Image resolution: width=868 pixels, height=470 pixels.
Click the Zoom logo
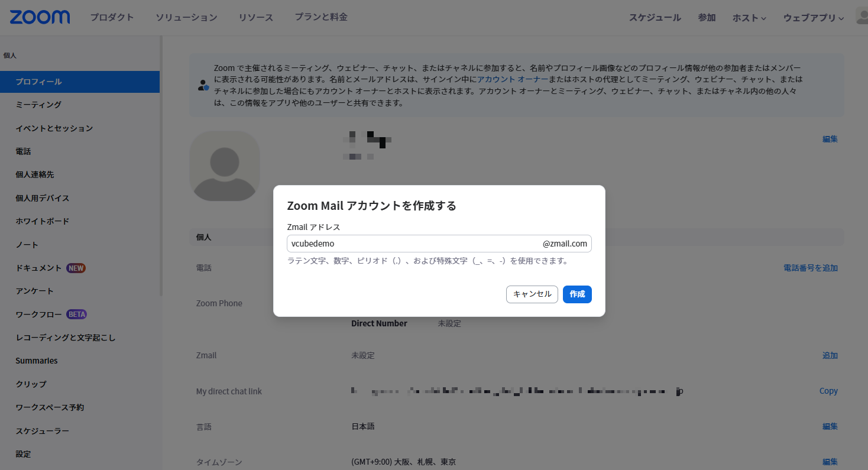(40, 17)
